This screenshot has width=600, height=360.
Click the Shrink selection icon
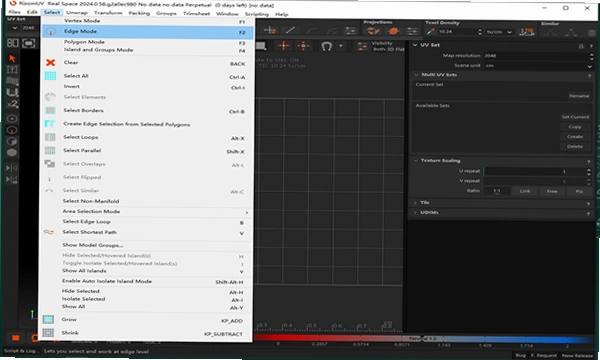pos(48,333)
